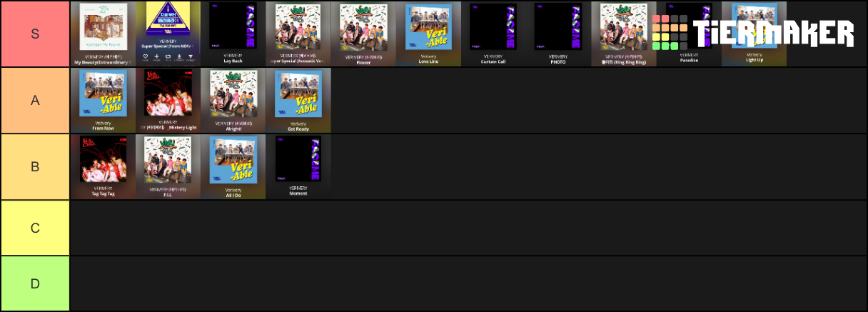
Task: Select the B tier label
Action: pos(35,167)
